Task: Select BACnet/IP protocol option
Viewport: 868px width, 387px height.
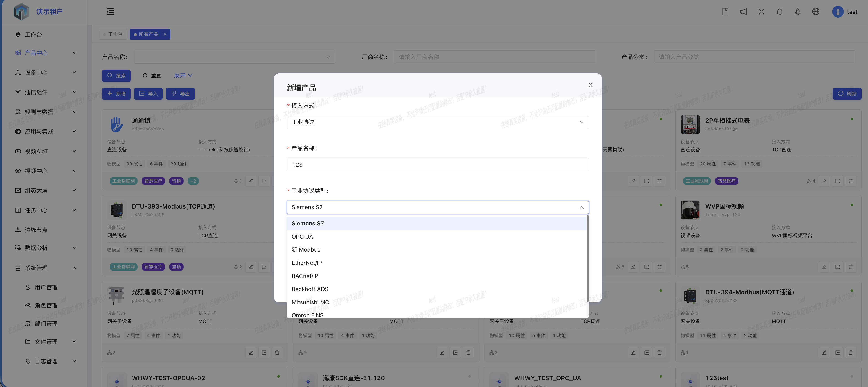Action: (436, 276)
